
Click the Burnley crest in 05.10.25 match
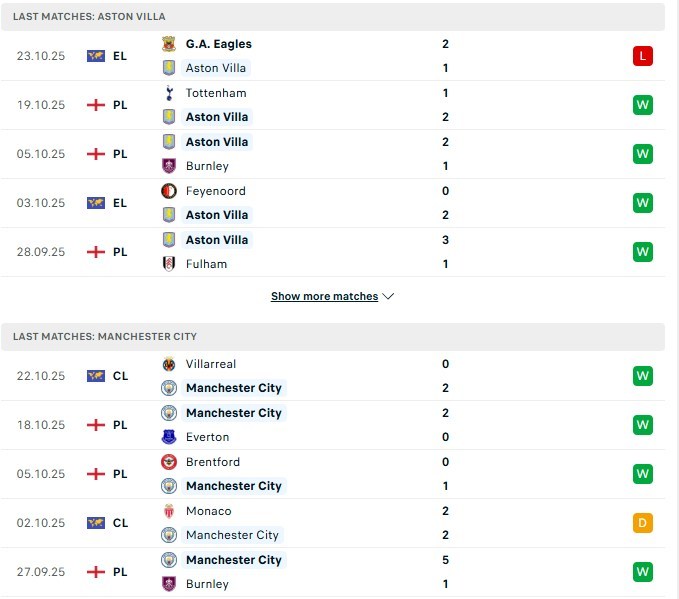168,166
